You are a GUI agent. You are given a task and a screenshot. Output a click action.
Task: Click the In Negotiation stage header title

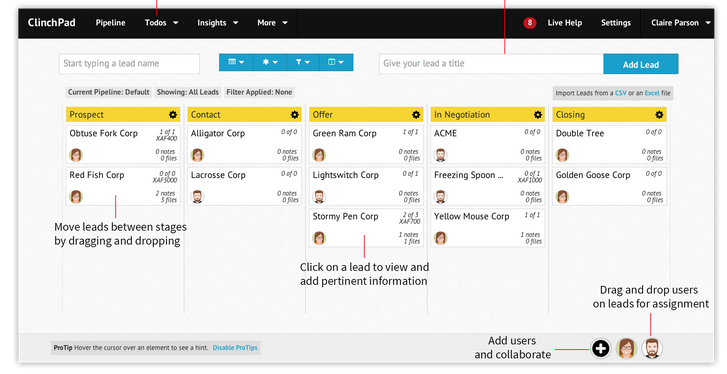pos(462,114)
